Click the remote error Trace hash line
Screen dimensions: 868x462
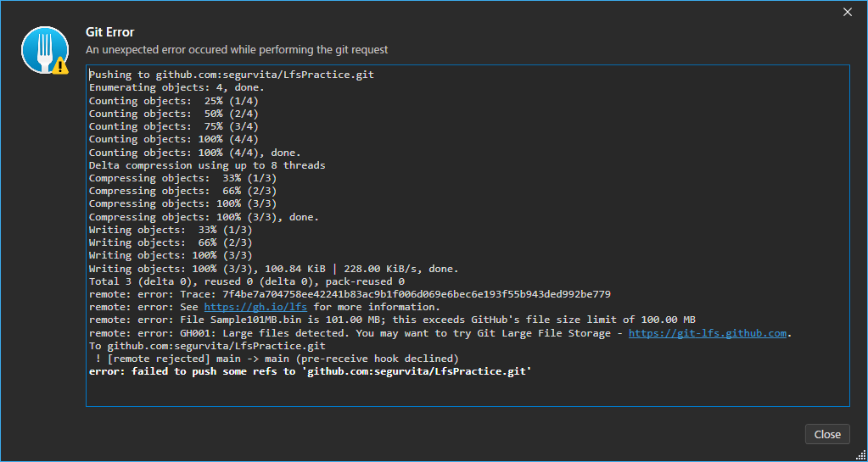[x=350, y=294]
